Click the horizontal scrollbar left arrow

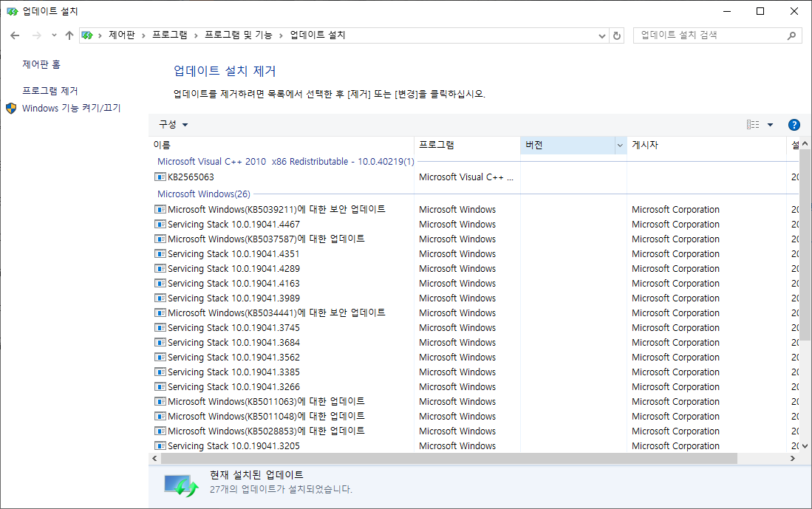pos(154,458)
